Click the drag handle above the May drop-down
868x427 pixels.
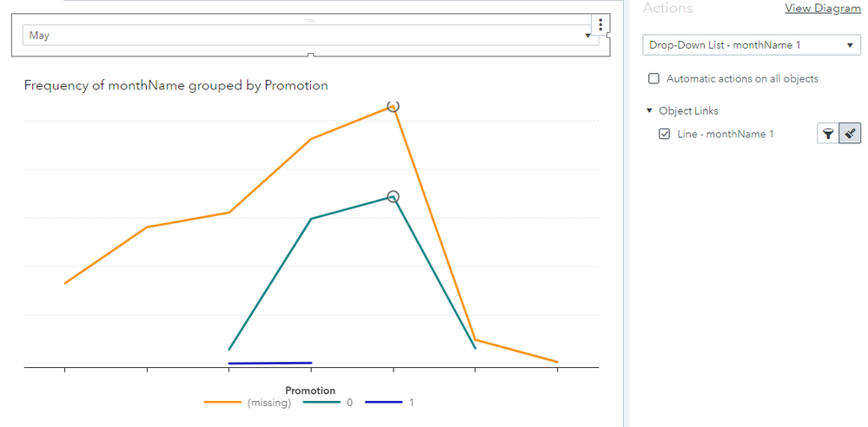tap(310, 19)
